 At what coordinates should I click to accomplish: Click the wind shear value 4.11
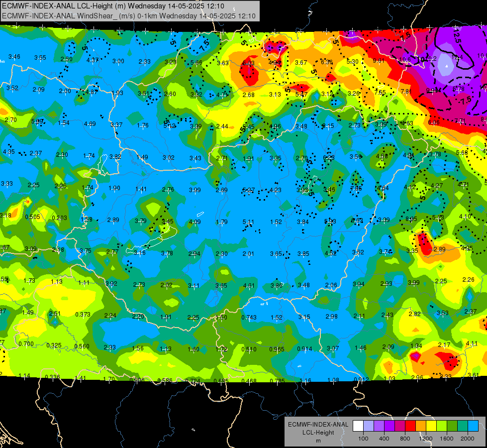pyautogui.click(x=472, y=343)
